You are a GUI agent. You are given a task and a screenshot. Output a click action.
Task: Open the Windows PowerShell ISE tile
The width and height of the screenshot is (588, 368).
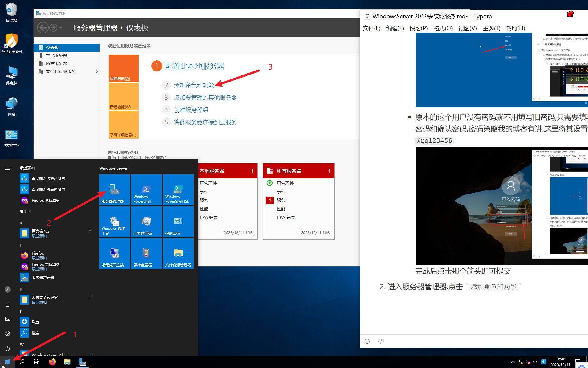click(178, 190)
